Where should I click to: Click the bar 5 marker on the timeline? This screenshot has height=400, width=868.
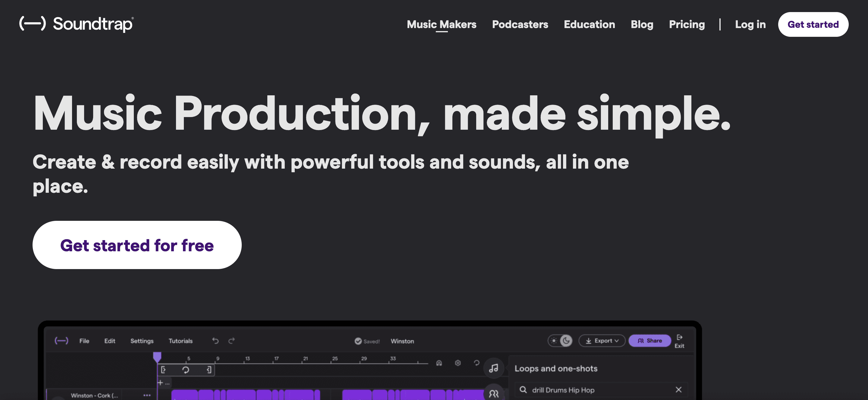click(x=189, y=358)
